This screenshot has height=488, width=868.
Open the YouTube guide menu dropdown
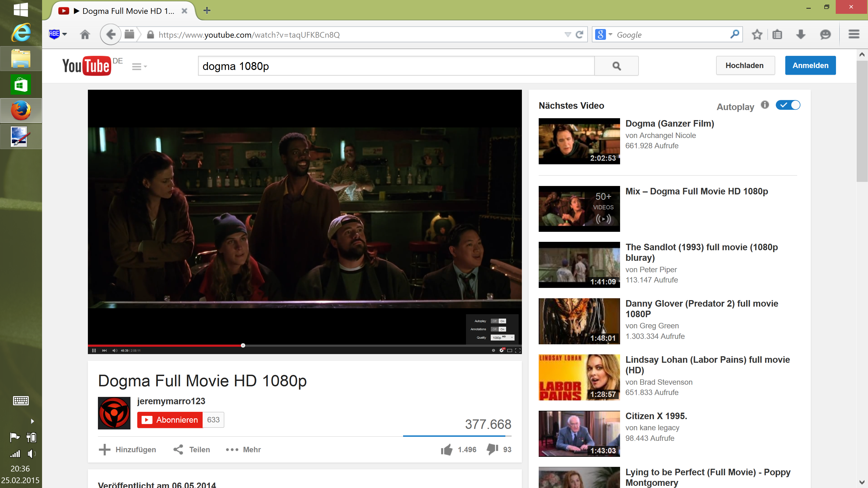coord(139,66)
